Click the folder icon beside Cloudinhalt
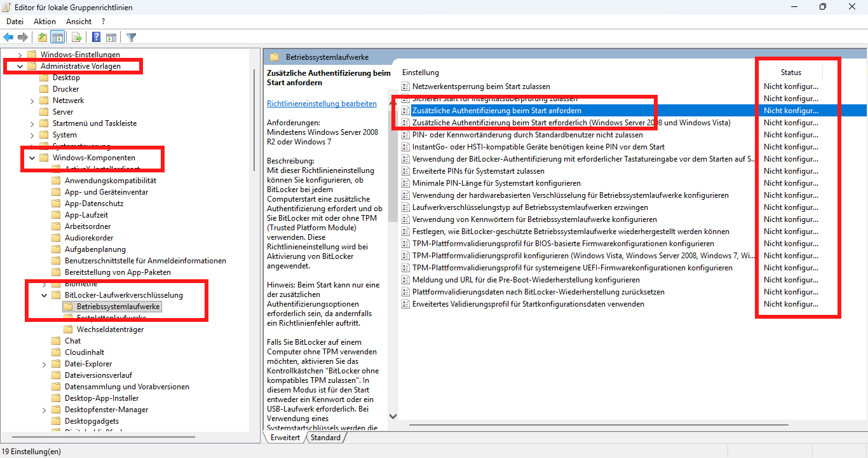Viewport: 868px width, 458px height. [x=56, y=352]
